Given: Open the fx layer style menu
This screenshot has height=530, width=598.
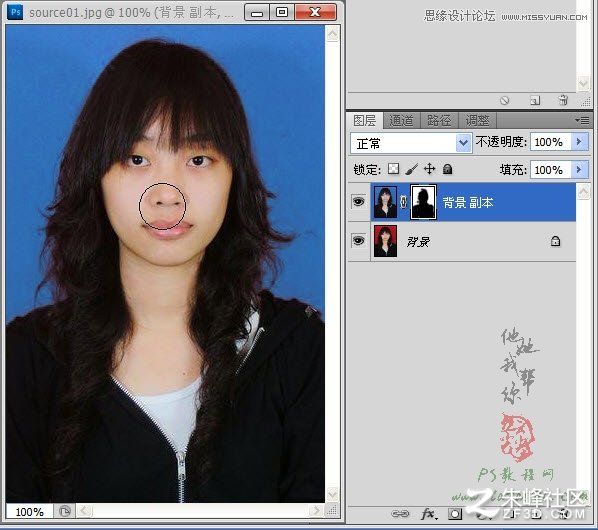Looking at the screenshot, I should pos(429,514).
